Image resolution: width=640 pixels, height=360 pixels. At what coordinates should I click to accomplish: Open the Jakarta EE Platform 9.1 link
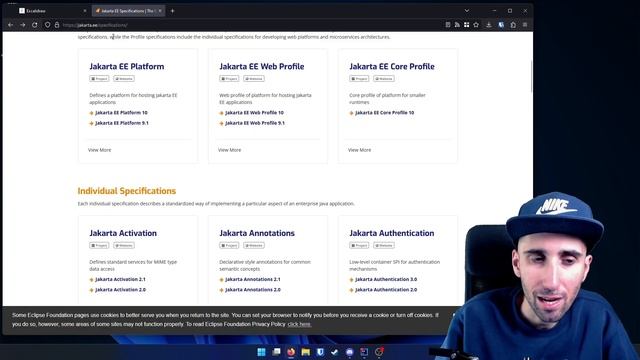click(122, 123)
